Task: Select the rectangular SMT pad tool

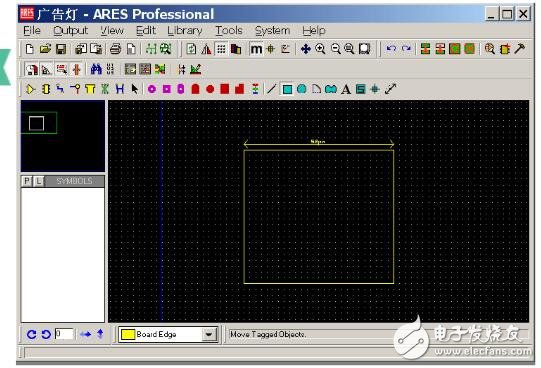Action: pos(225,89)
